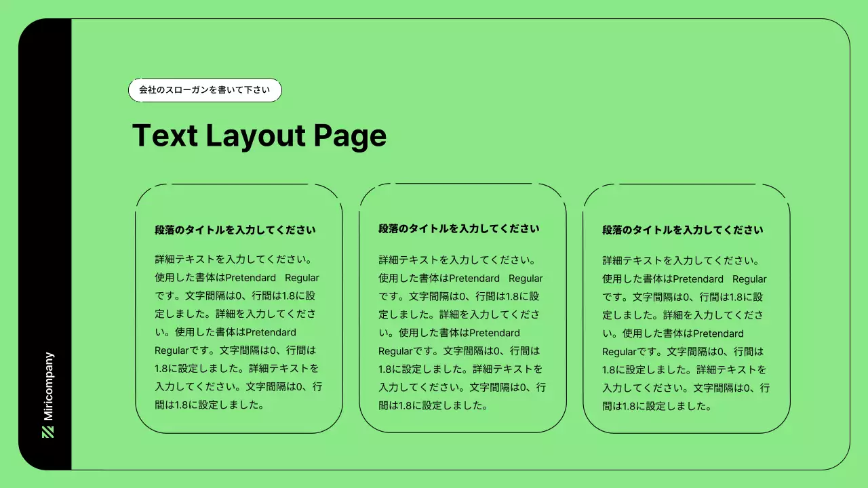This screenshot has height=488, width=868.
Task: Click the middle card's bold paragraph title
Action: point(458,229)
